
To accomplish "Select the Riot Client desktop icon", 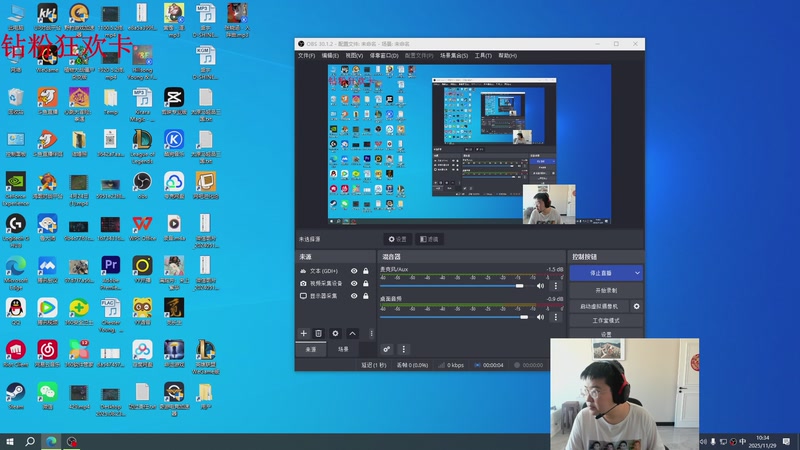I will pyautogui.click(x=16, y=354).
